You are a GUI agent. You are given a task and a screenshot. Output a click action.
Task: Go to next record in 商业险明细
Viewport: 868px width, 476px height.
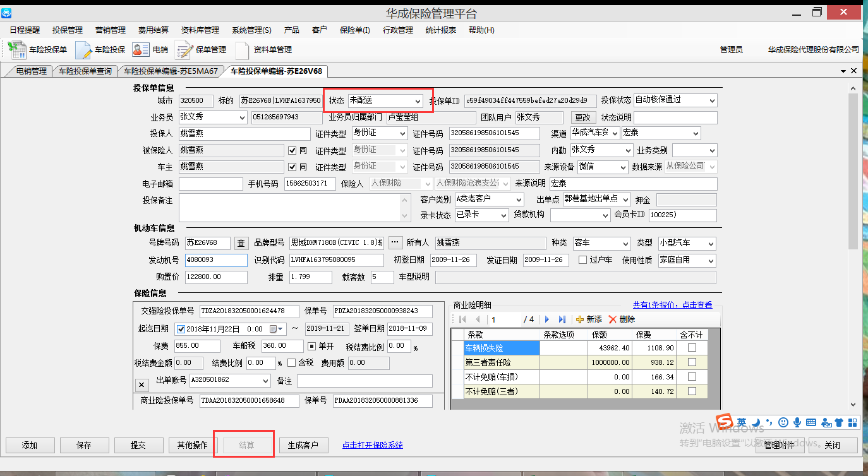[547, 319]
